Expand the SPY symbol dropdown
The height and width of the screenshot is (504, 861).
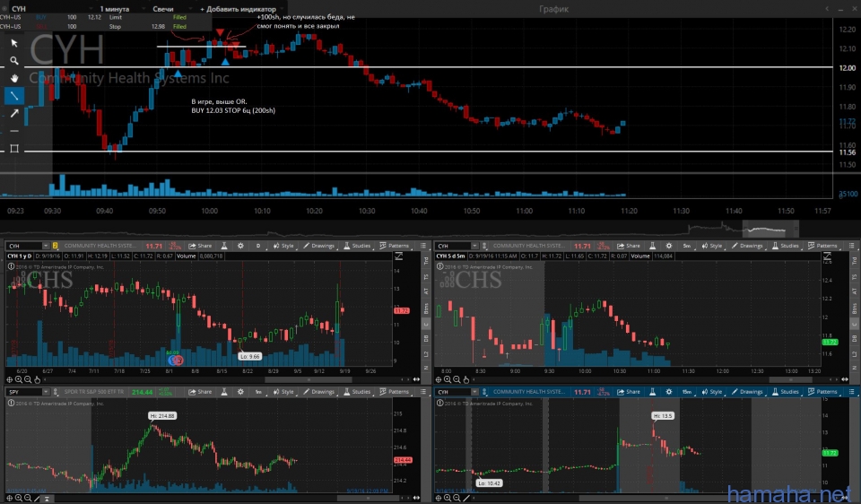tap(46, 392)
